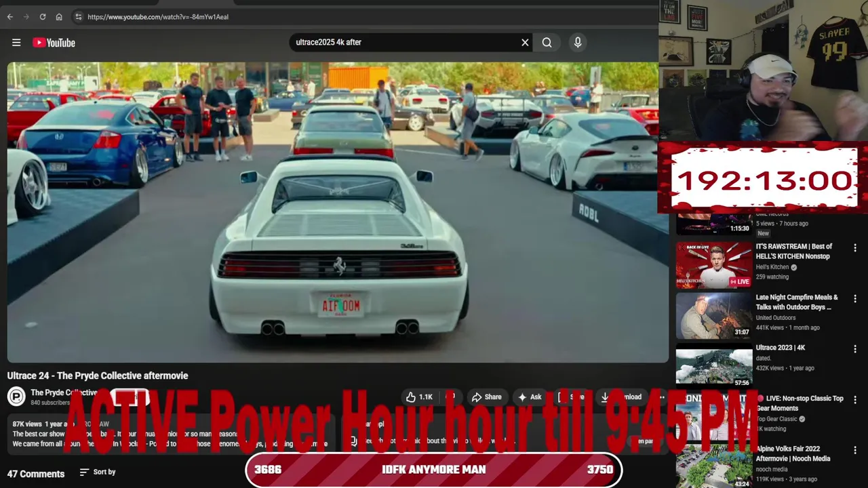Open the Sort by comments dropdown
Image resolution: width=868 pixels, height=488 pixels.
tap(98, 472)
